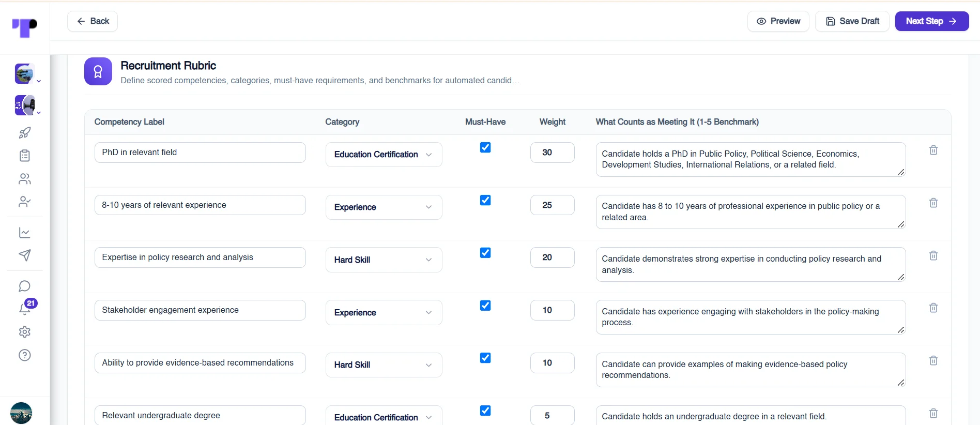This screenshot has height=425, width=980.
Task: Uncheck Must-Have for 8-10 years experience
Action: 485,200
